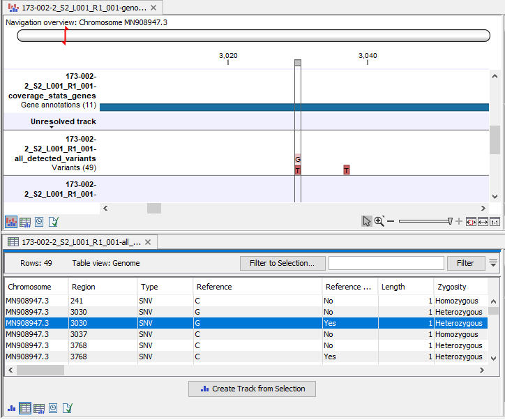Click zoom out minus button

[x=391, y=221]
